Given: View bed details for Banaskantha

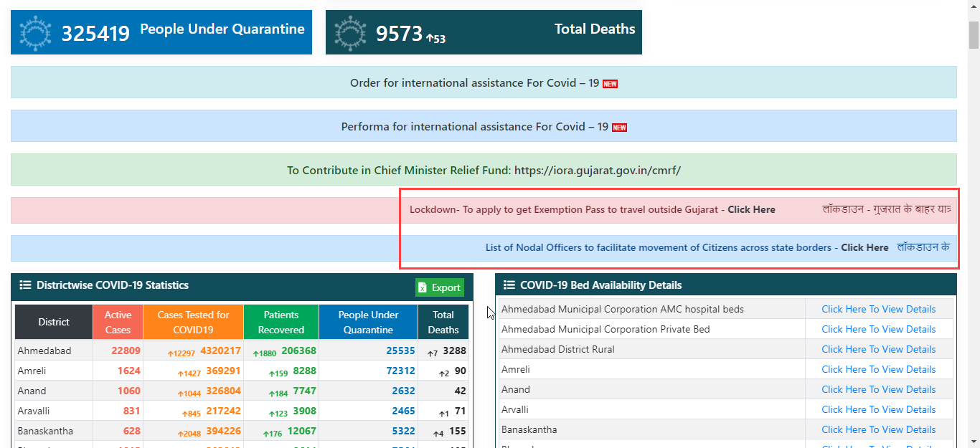Looking at the screenshot, I should coord(879,429).
